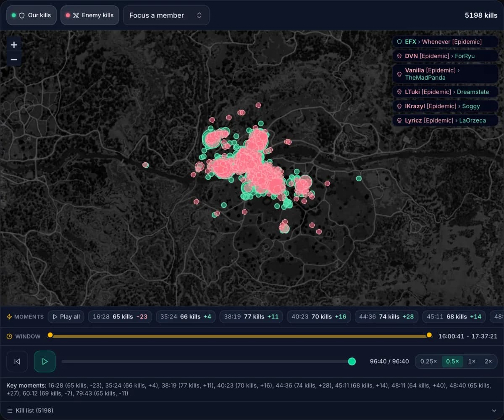Click the 5198 kills total counter
The height and width of the screenshot is (420, 504).
(481, 15)
